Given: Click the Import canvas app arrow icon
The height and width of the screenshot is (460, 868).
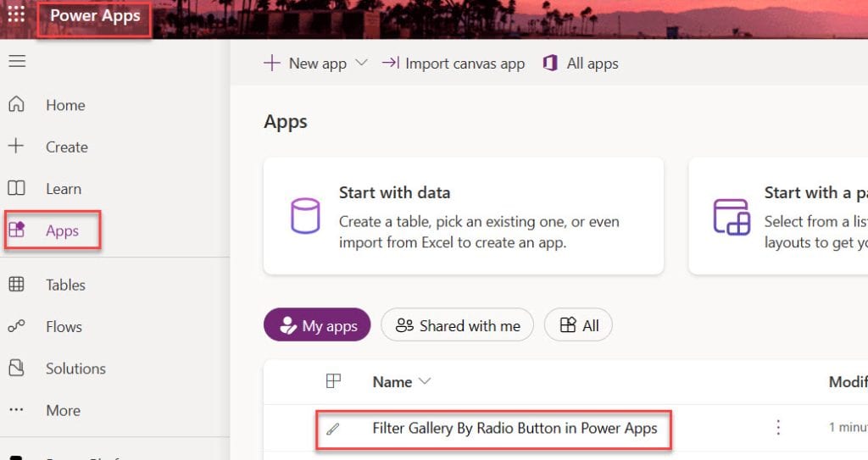Looking at the screenshot, I should point(390,63).
